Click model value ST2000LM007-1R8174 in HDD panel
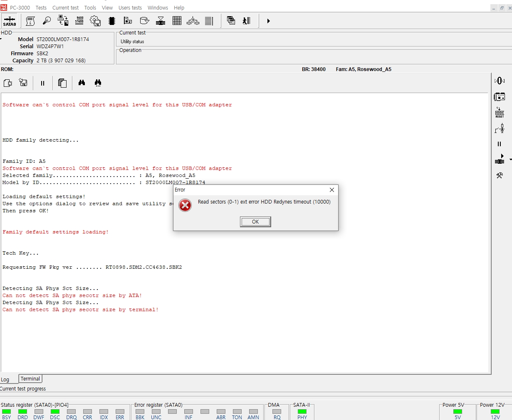The image size is (512, 420). point(63,39)
